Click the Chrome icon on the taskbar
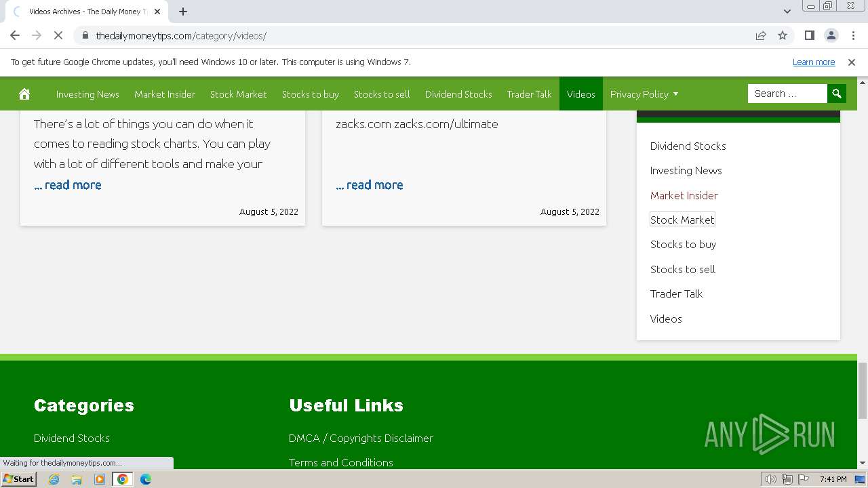868x488 pixels. (123, 479)
